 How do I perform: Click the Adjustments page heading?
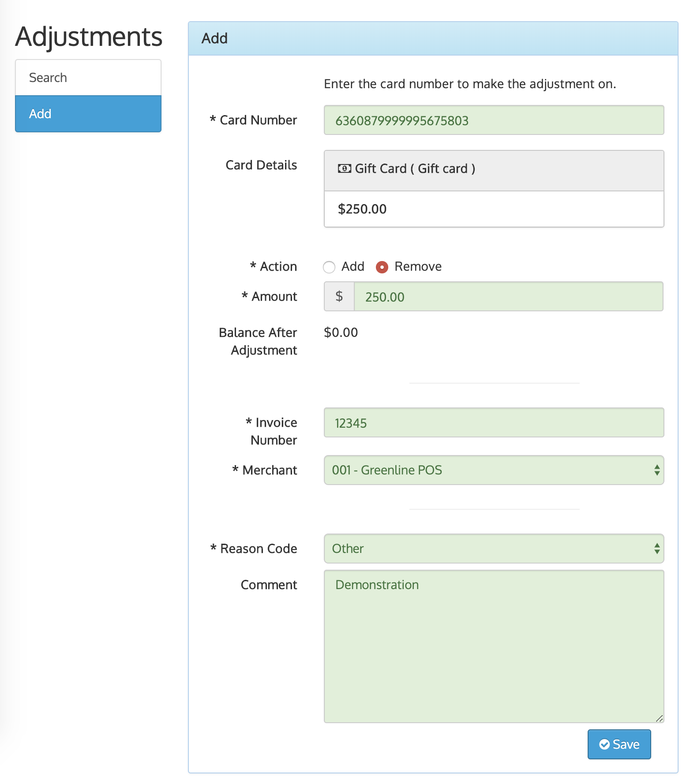click(89, 36)
